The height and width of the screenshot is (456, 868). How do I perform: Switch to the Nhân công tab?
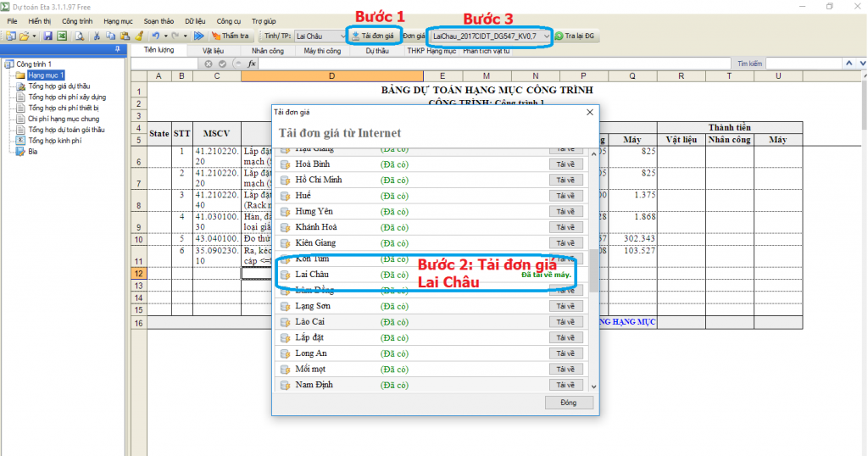(x=268, y=51)
